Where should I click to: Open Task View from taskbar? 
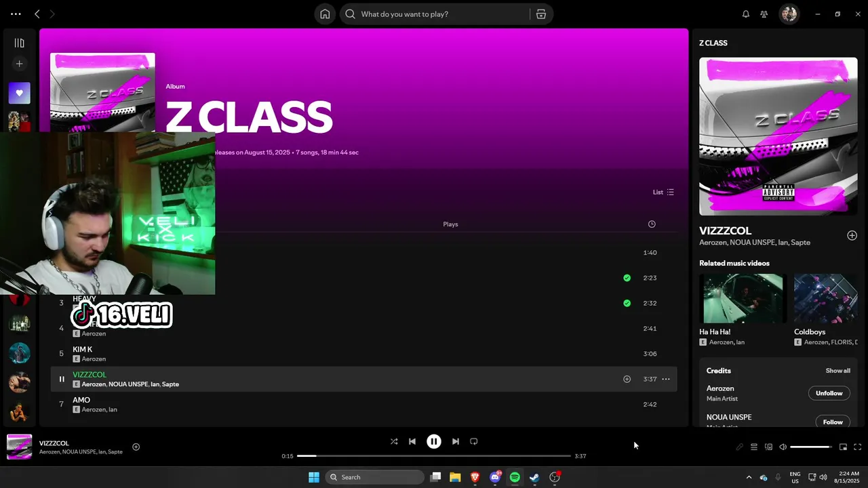(x=435, y=477)
